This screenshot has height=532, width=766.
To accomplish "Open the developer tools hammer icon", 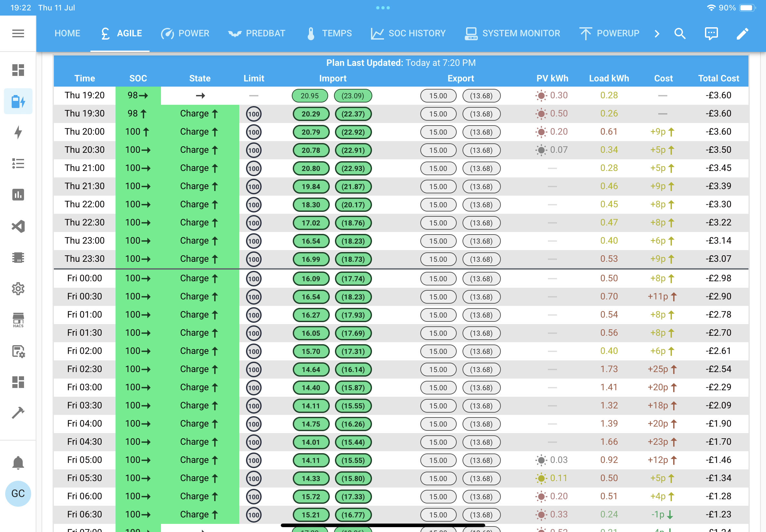I will pos(18,413).
